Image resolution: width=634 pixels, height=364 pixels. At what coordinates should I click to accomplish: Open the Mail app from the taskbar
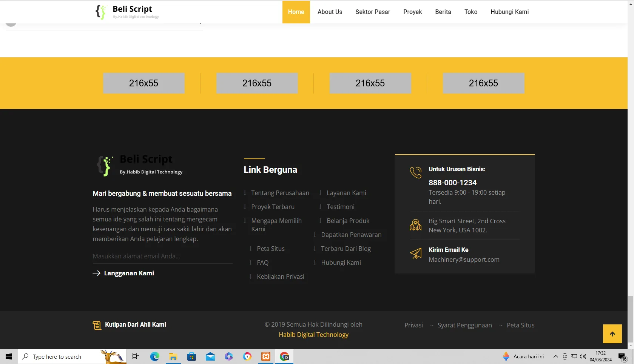pos(210,356)
